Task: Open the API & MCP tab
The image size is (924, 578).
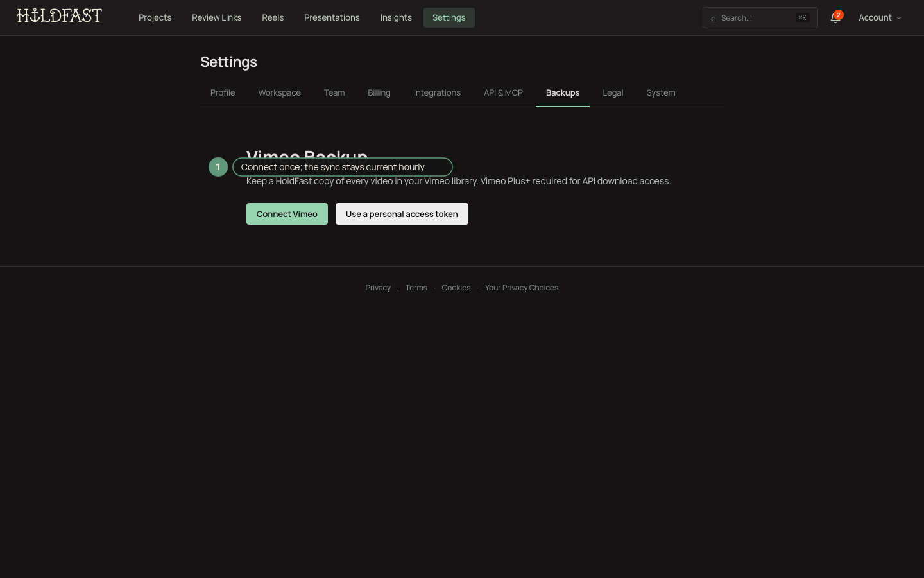Action: [504, 93]
